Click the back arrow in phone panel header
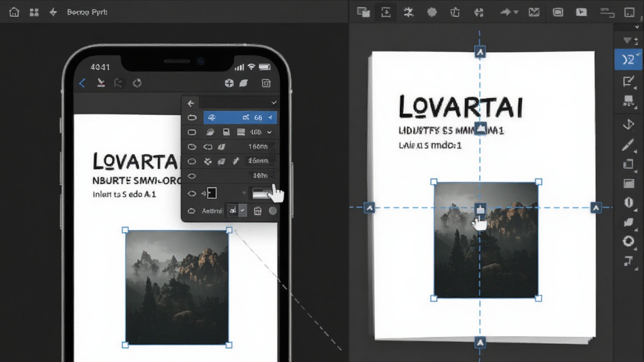 191,104
